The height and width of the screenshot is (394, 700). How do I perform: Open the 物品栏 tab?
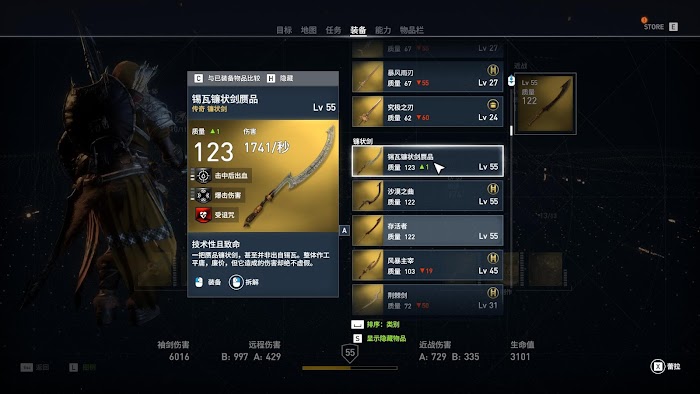click(412, 30)
